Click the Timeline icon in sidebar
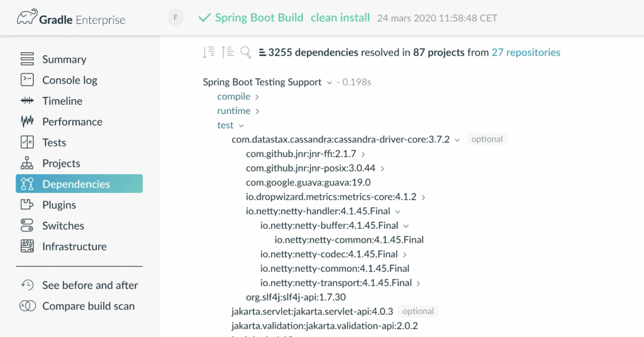Image resolution: width=644 pixels, height=337 pixels. pos(27,101)
